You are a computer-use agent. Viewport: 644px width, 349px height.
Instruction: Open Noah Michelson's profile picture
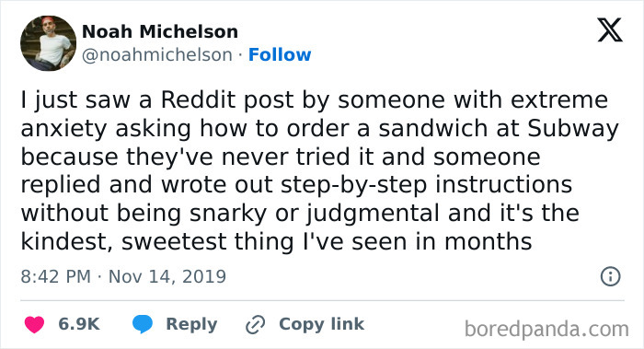tap(48, 43)
